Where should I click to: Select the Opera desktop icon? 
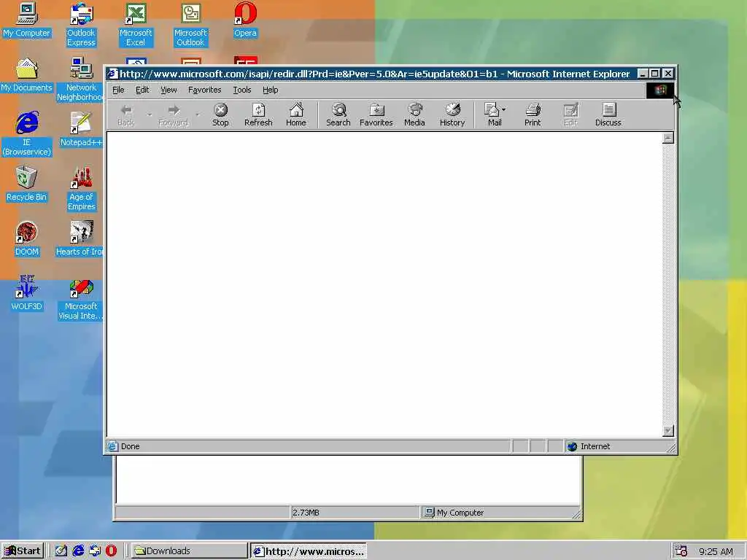coord(245,20)
